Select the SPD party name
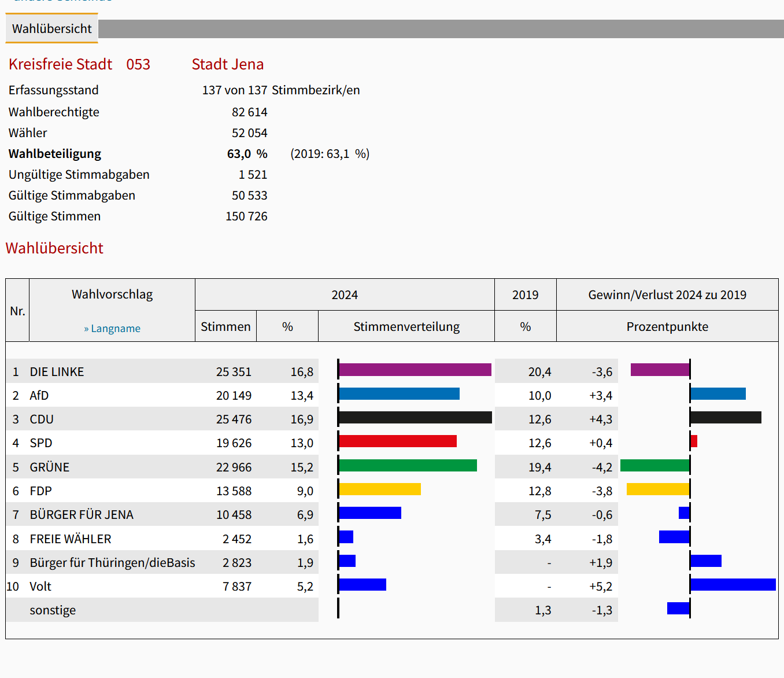Image resolution: width=784 pixels, height=678 pixels. pyautogui.click(x=41, y=443)
